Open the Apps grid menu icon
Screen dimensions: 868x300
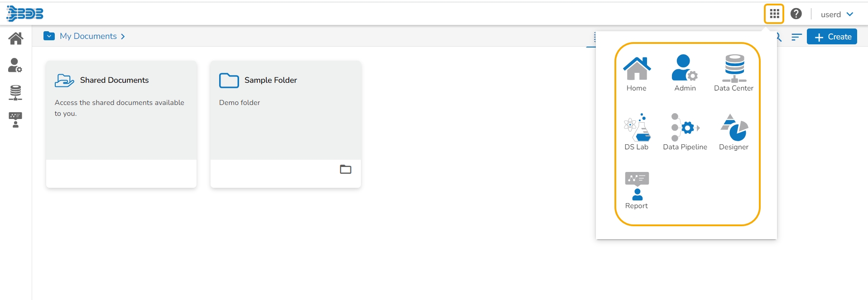(774, 14)
